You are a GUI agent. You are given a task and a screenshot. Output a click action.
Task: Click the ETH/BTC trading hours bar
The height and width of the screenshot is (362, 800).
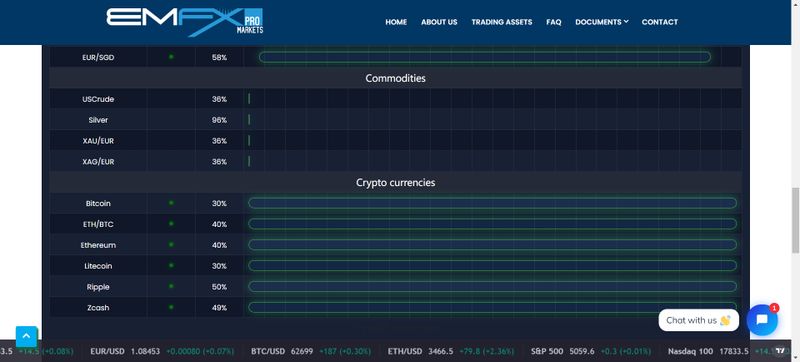coord(492,224)
